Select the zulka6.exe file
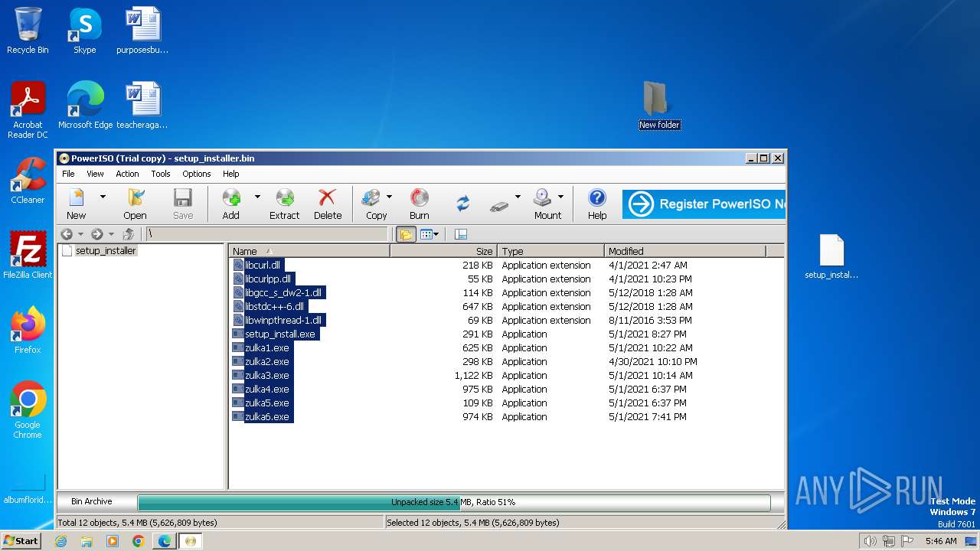This screenshot has width=980, height=551. [267, 417]
